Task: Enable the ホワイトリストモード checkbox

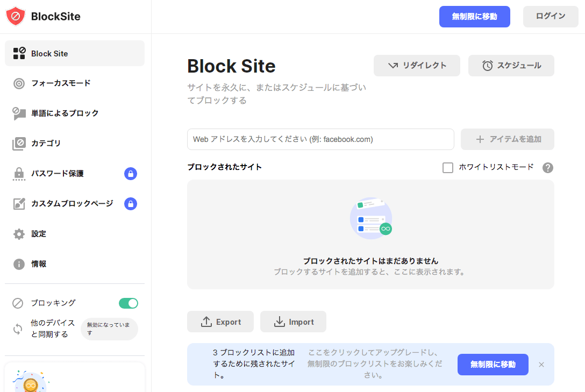Action: [448, 167]
